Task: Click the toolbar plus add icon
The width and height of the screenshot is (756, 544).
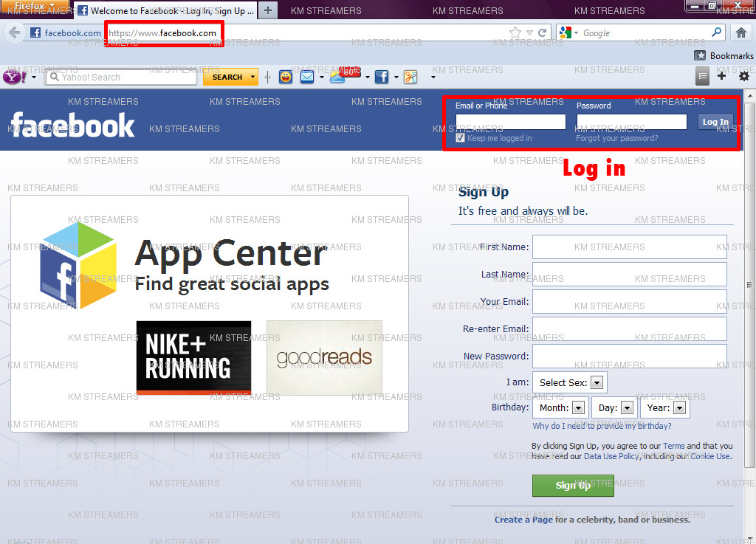Action: (721, 75)
